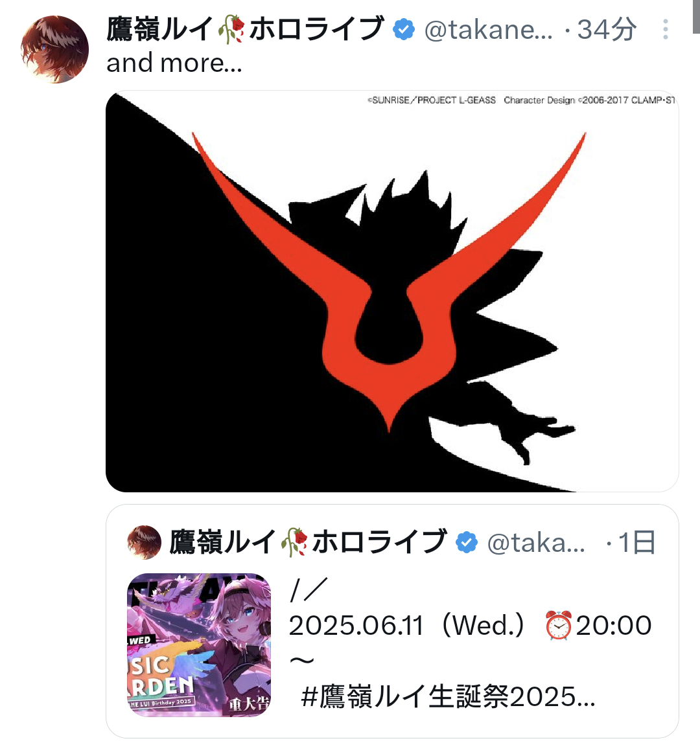The image size is (700, 743).
Task: Open the @takane... username handle
Action: click(x=489, y=30)
